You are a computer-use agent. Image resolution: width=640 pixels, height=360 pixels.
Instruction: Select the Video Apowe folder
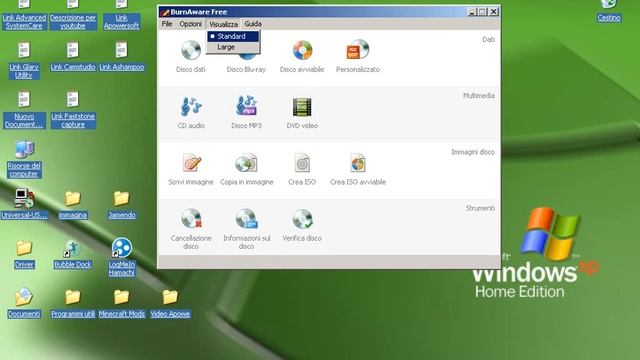pyautogui.click(x=170, y=303)
